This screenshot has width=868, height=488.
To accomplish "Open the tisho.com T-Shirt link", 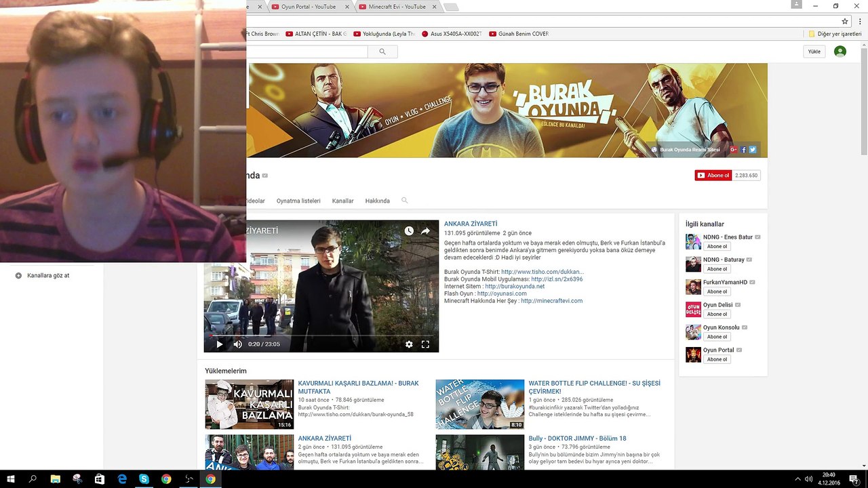I will (x=542, y=272).
